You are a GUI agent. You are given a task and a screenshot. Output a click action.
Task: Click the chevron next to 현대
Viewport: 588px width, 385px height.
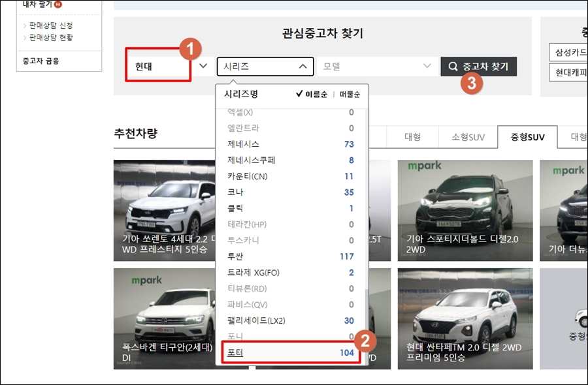pos(203,67)
